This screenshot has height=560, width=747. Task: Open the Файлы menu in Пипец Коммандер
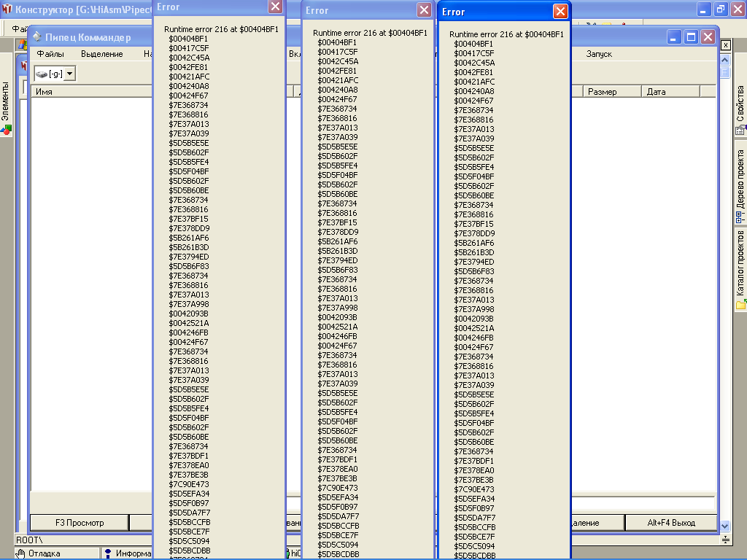tap(50, 54)
